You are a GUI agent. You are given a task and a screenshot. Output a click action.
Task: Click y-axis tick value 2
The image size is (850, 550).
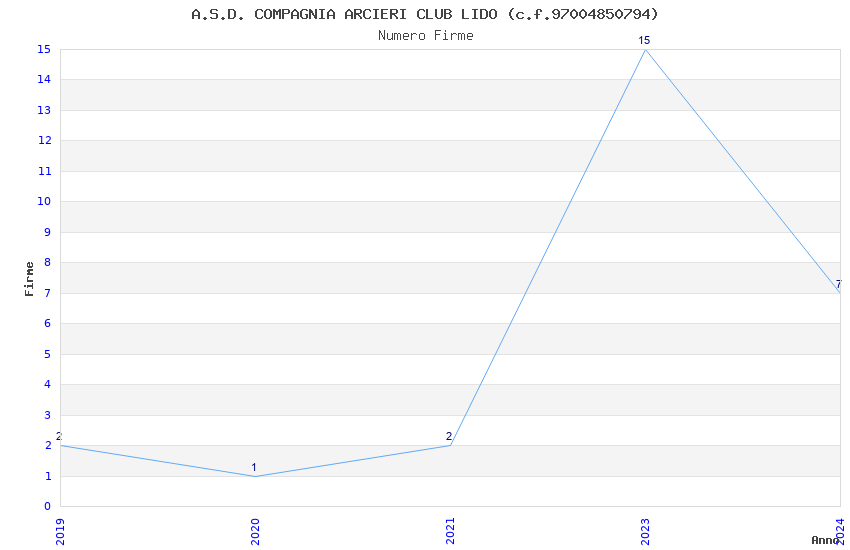coord(48,445)
